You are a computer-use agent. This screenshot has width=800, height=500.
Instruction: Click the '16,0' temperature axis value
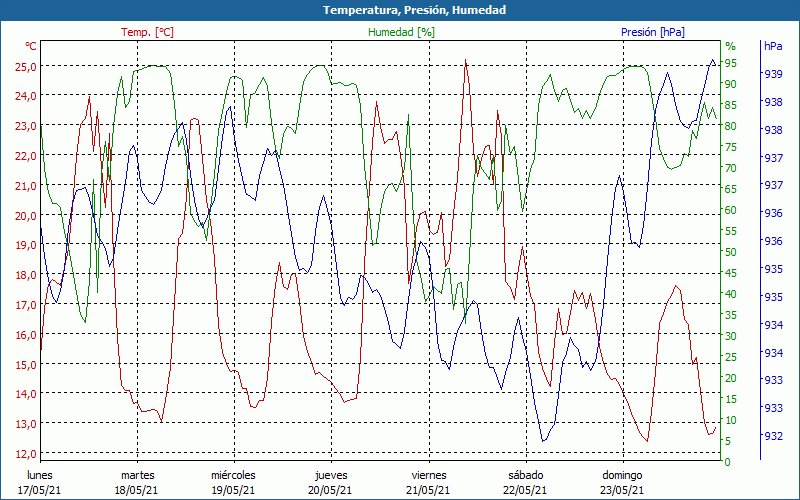pos(26,335)
